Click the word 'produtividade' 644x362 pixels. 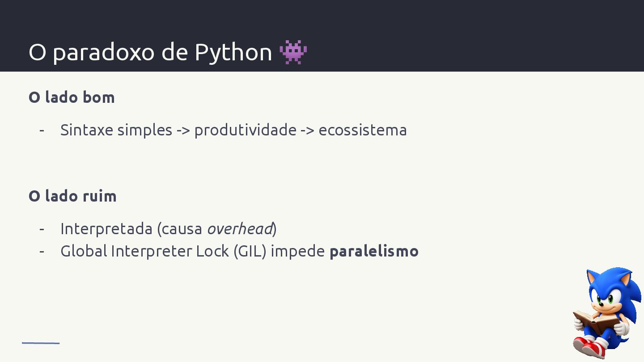245,130
